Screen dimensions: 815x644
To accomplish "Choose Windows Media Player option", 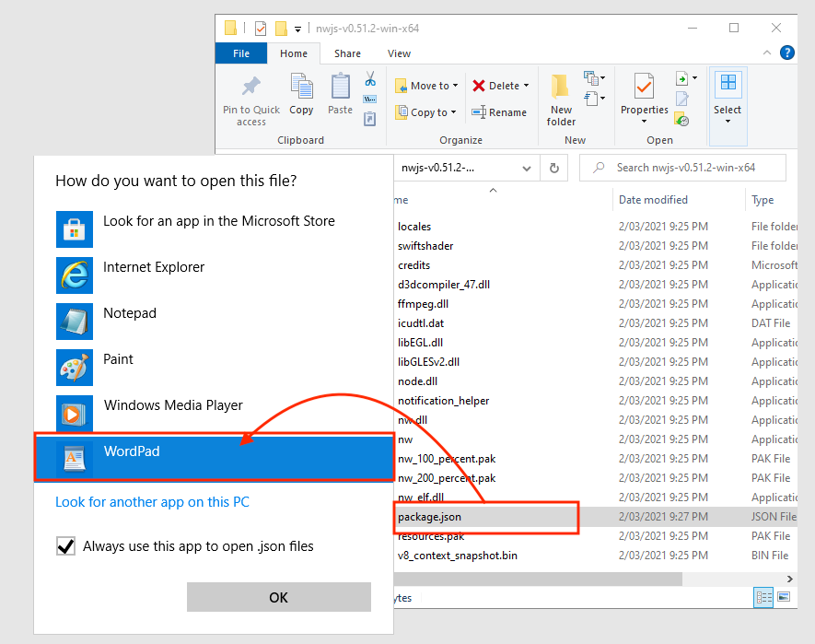I will point(213,413).
